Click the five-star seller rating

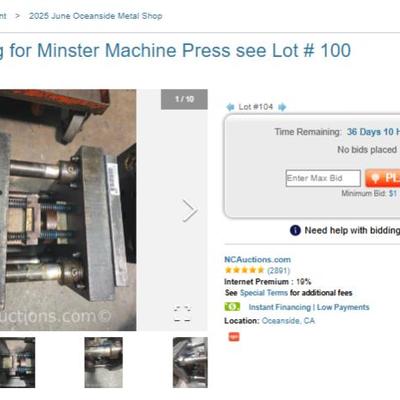click(x=244, y=270)
